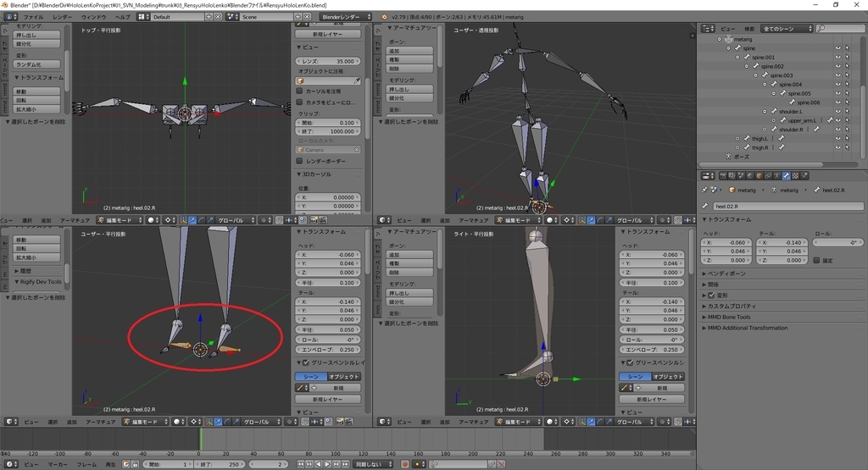Toggle the eye icon for thigh.R row

(837, 147)
